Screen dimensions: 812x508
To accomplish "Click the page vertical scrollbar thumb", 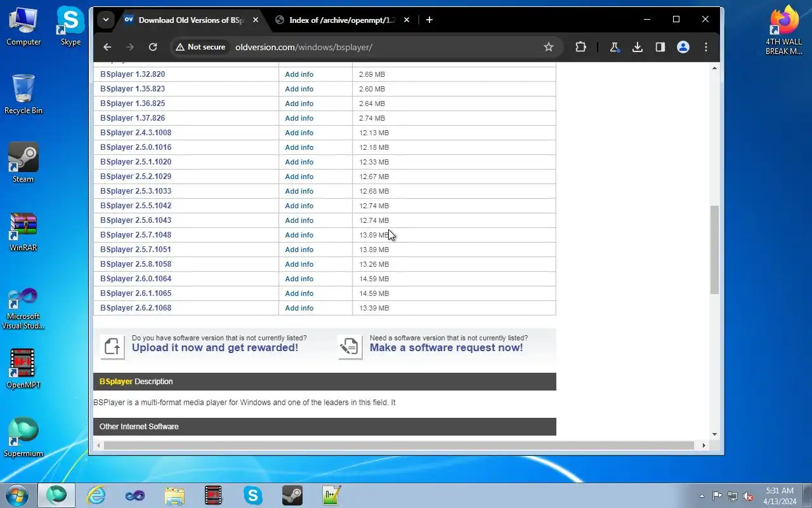I will click(714, 250).
